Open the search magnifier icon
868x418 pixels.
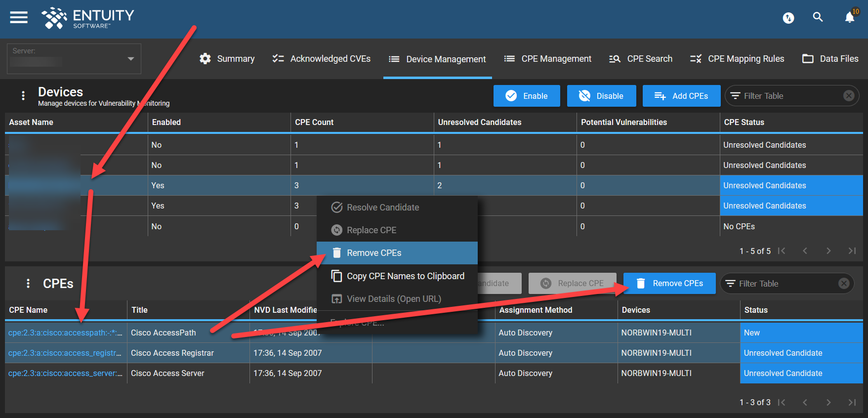818,17
